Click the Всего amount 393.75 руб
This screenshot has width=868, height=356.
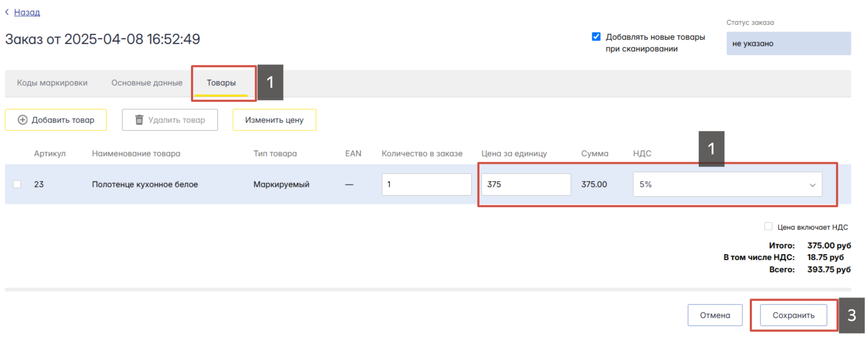829,269
